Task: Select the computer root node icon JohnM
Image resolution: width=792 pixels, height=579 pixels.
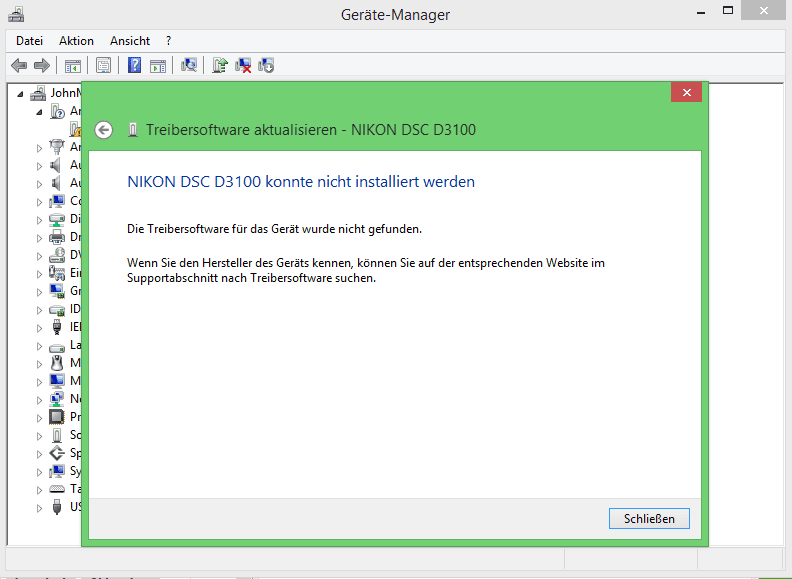Action: coord(38,93)
